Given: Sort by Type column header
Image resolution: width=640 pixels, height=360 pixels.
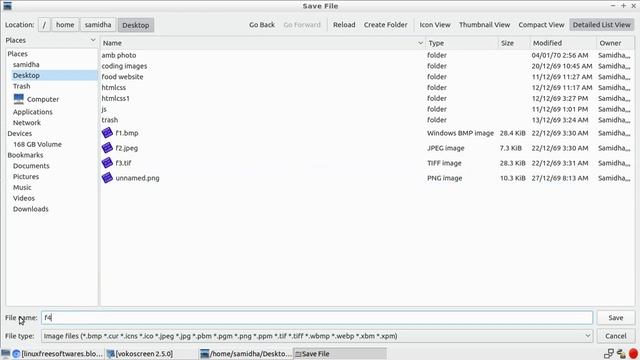Looking at the screenshot, I should coord(462,43).
